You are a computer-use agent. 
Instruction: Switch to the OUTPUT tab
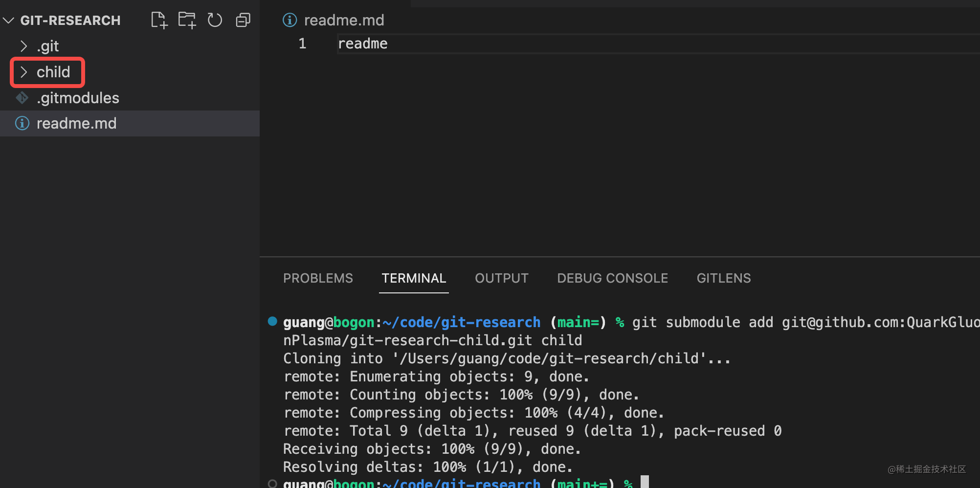(502, 278)
